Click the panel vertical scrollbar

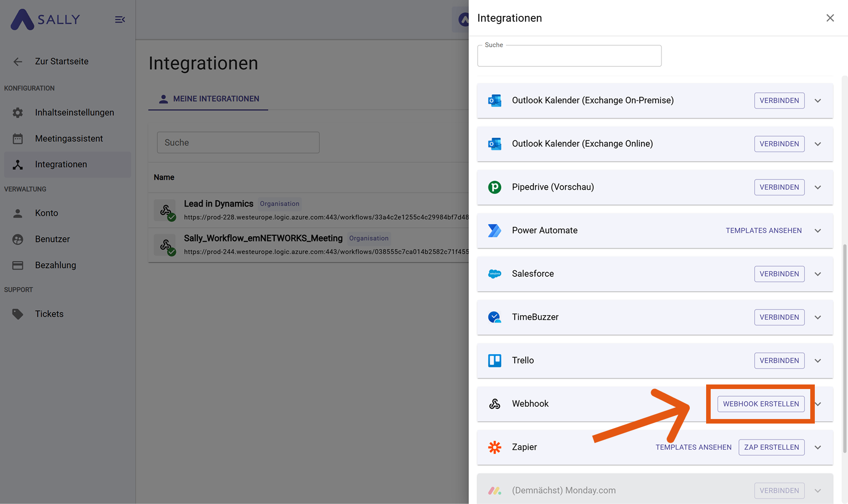pyautogui.click(x=845, y=349)
